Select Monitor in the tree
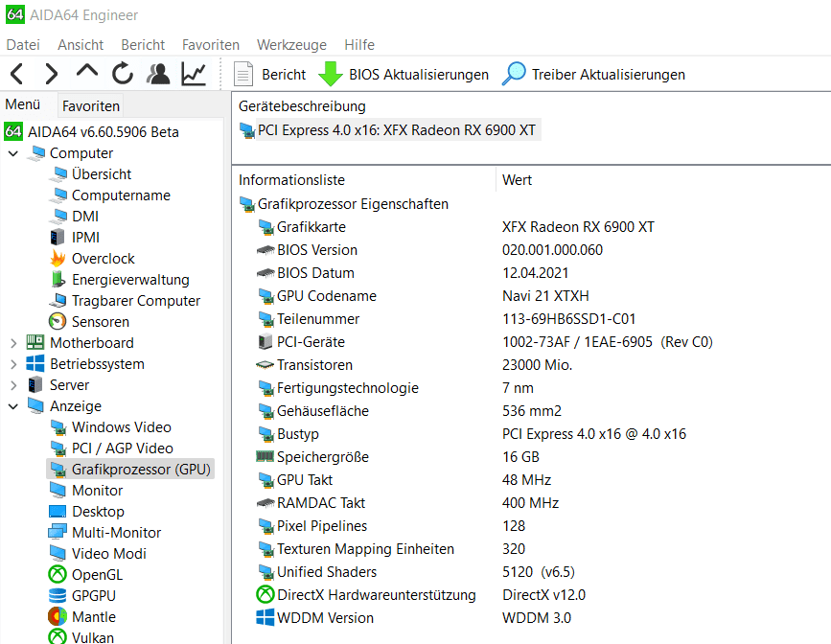 [97, 491]
